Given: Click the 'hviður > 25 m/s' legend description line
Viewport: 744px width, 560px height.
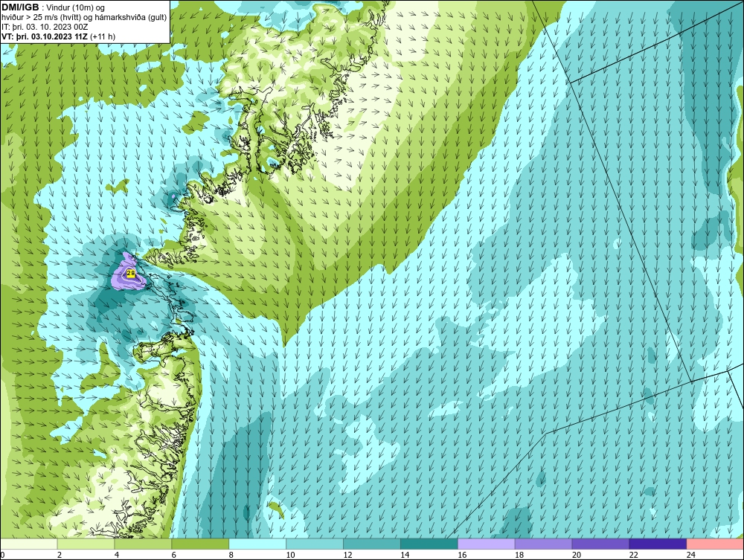Looking at the screenshot, I should tap(84, 17).
